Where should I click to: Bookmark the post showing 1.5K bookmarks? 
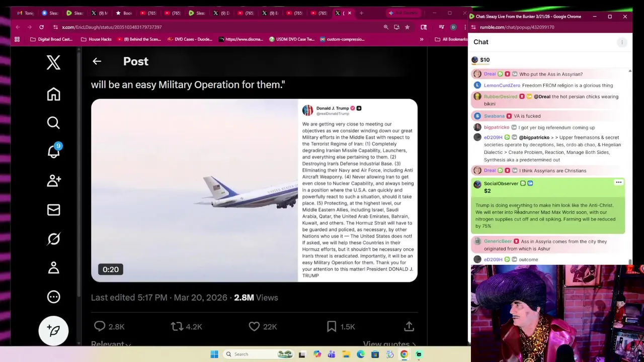332,326
